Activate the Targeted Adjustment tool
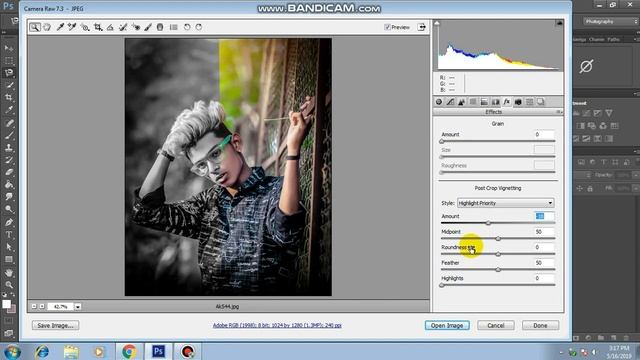 pos(85,27)
